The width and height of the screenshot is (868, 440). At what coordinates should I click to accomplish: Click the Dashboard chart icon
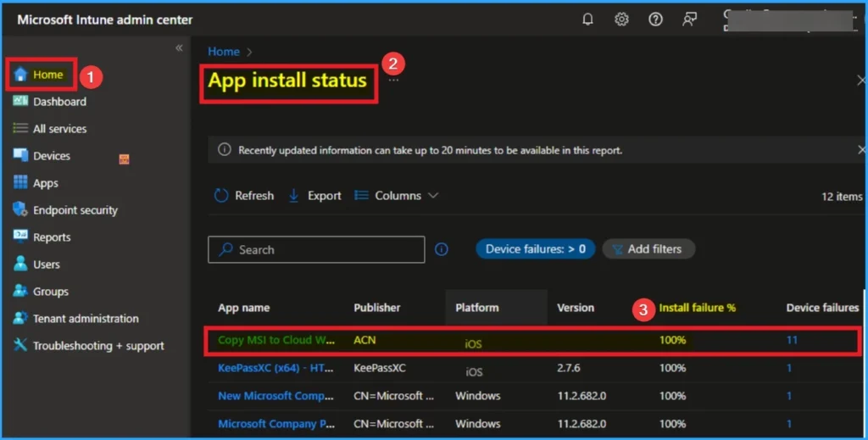coord(20,101)
